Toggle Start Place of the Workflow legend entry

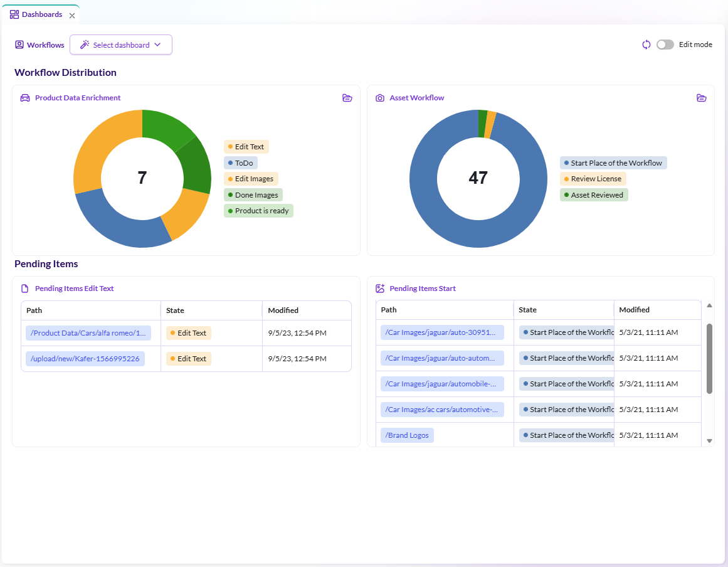(613, 163)
